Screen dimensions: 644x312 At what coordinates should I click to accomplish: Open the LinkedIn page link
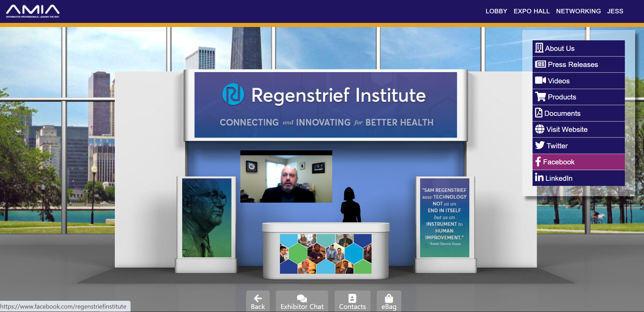point(578,178)
